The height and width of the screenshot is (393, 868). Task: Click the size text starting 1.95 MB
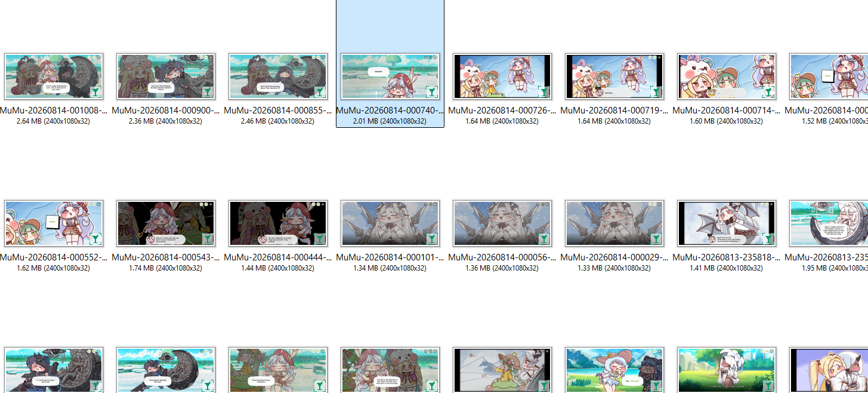[x=835, y=268]
